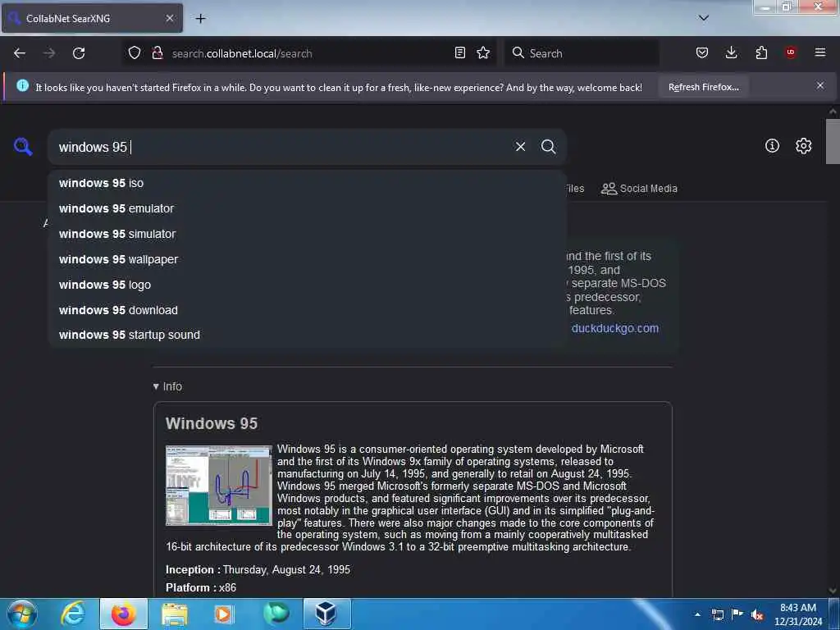Viewport: 840px width, 630px height.
Task: Open the Windows Start button
Action: pyautogui.click(x=22, y=614)
